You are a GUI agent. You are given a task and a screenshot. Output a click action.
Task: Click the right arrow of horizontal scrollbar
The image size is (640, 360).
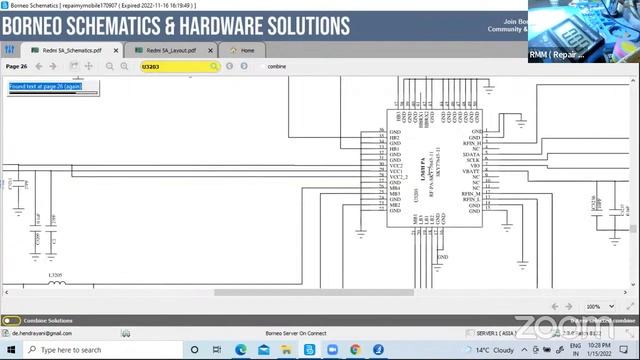[625, 292]
